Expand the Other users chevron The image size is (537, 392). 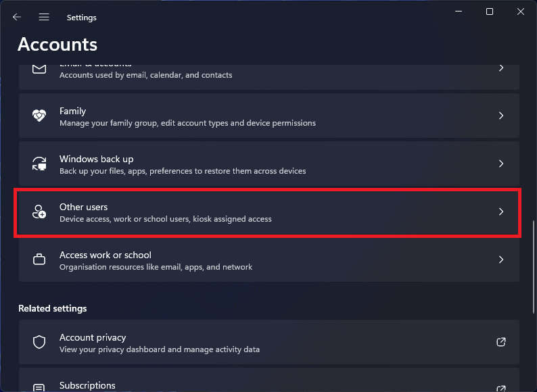[501, 212]
